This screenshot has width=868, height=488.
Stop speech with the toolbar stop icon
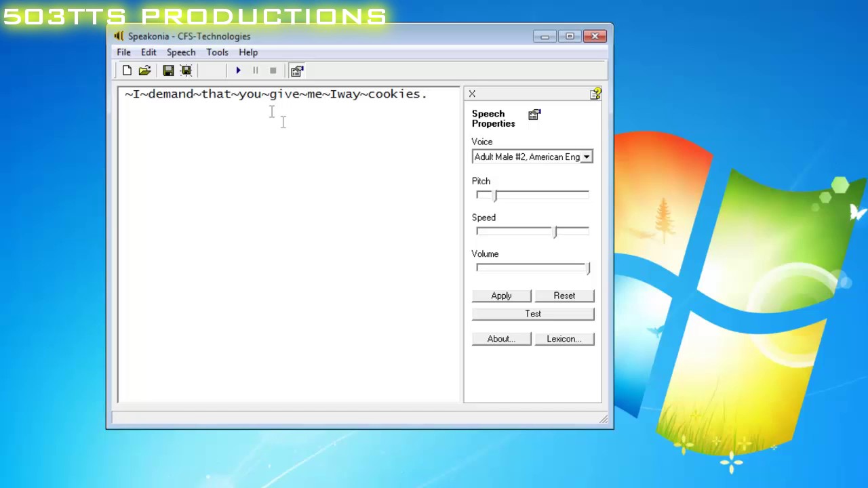coord(273,70)
